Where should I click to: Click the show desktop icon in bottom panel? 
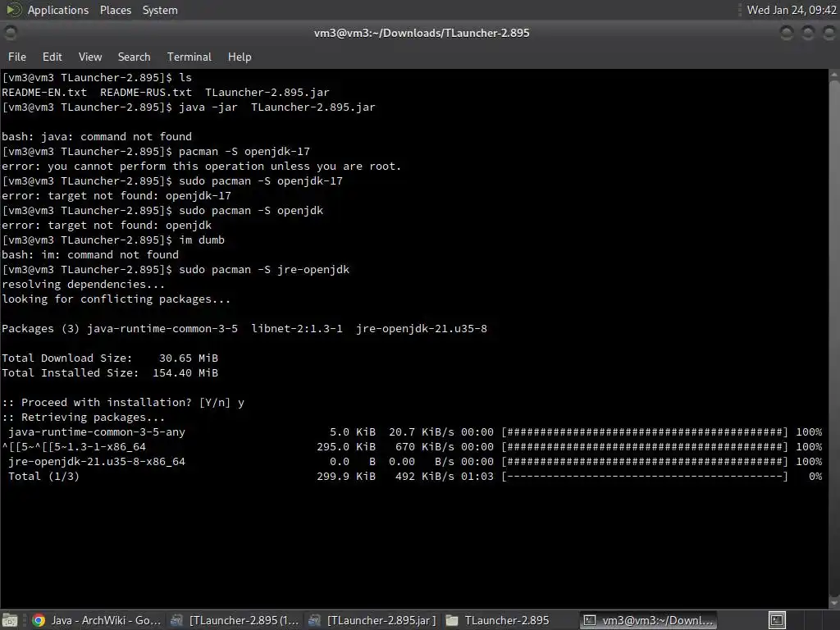click(10, 620)
